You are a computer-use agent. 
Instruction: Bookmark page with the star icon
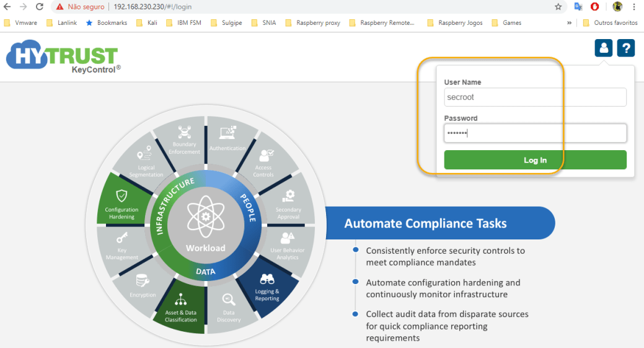(x=558, y=7)
